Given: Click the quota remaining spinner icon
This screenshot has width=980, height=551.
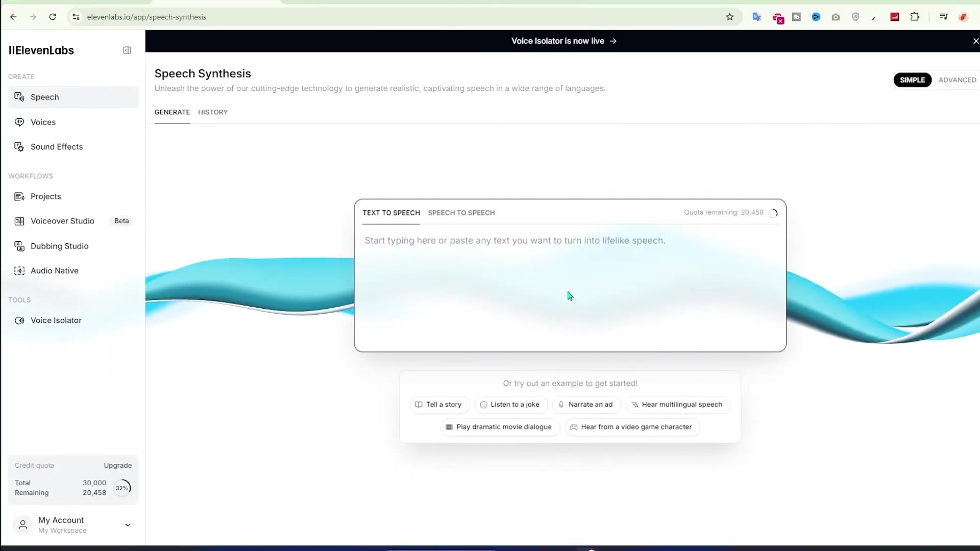Looking at the screenshot, I should click(x=773, y=213).
